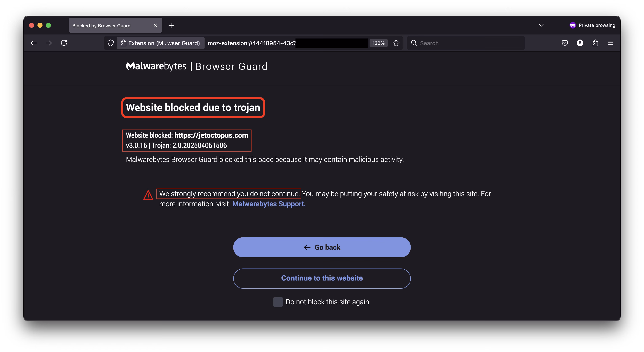Open the Malwarebytes Support link

269,204
